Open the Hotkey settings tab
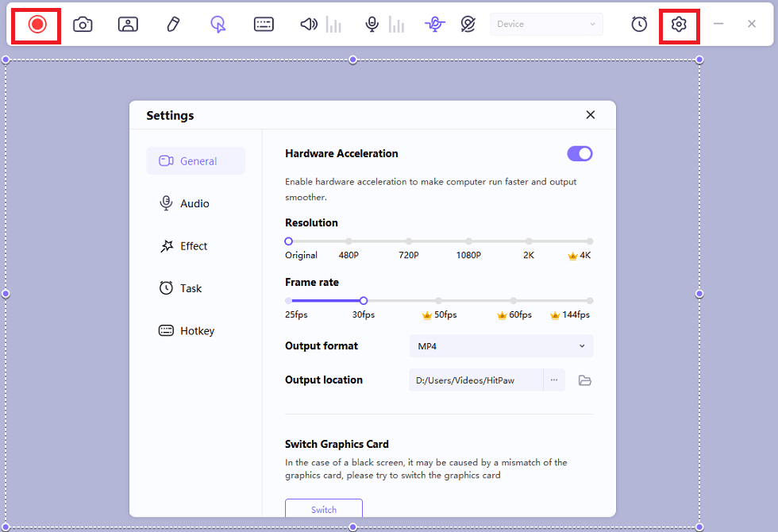This screenshot has height=532, width=778. (x=196, y=331)
